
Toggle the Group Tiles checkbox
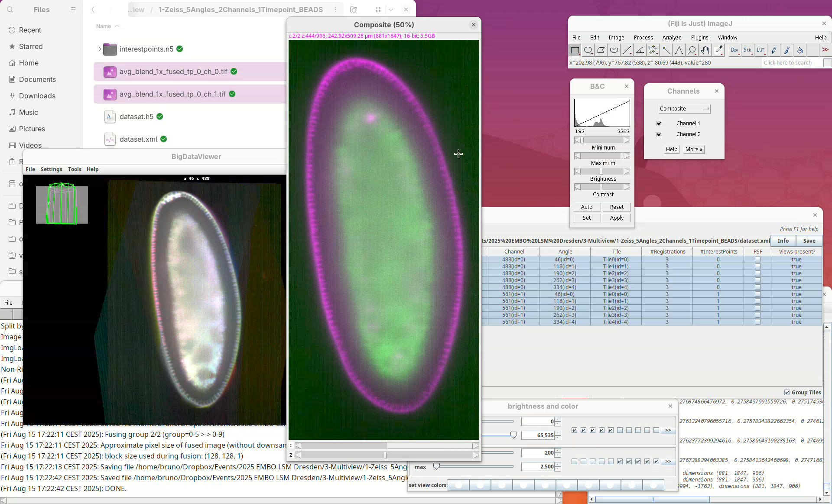click(x=787, y=392)
